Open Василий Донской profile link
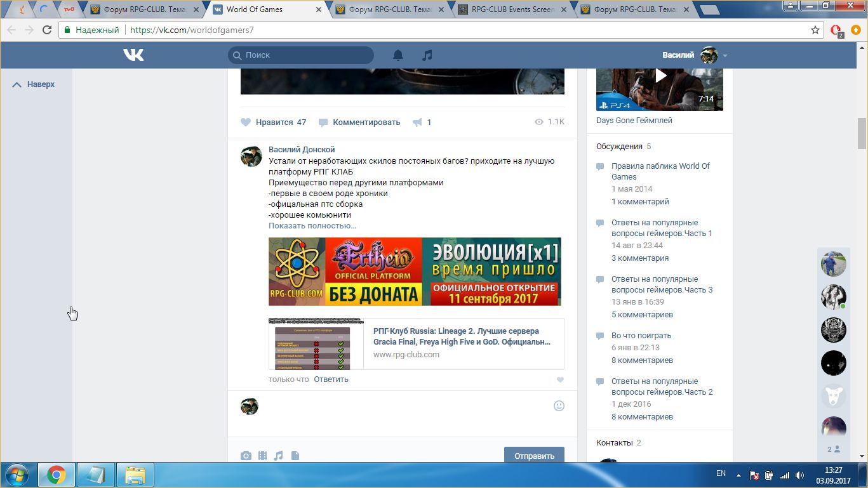 (x=302, y=149)
